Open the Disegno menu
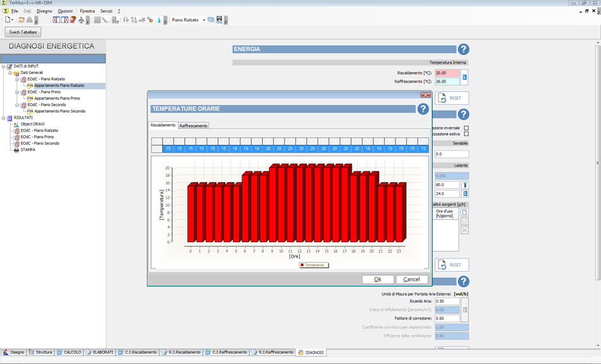The width and height of the screenshot is (601, 364). pyautogui.click(x=44, y=11)
